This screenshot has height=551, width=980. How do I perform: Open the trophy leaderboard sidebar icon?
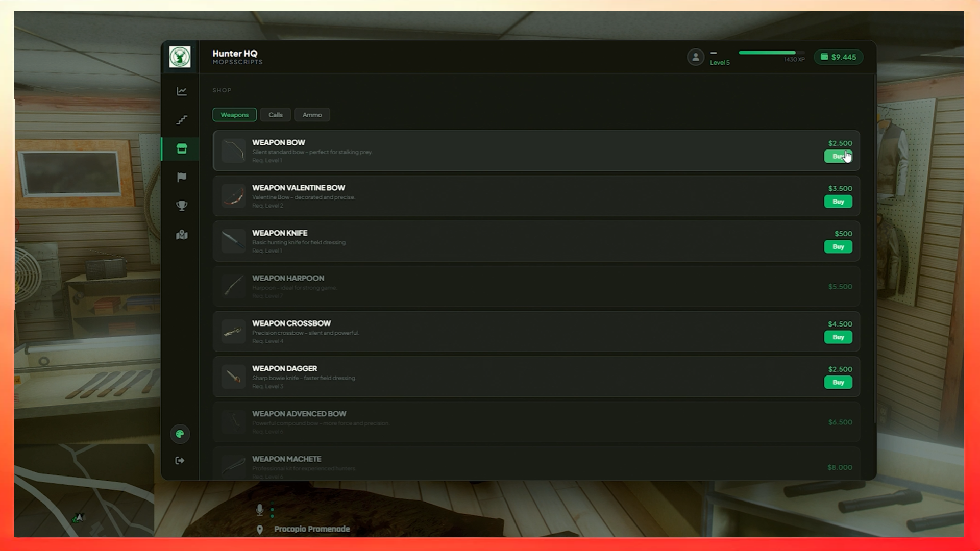coord(182,206)
